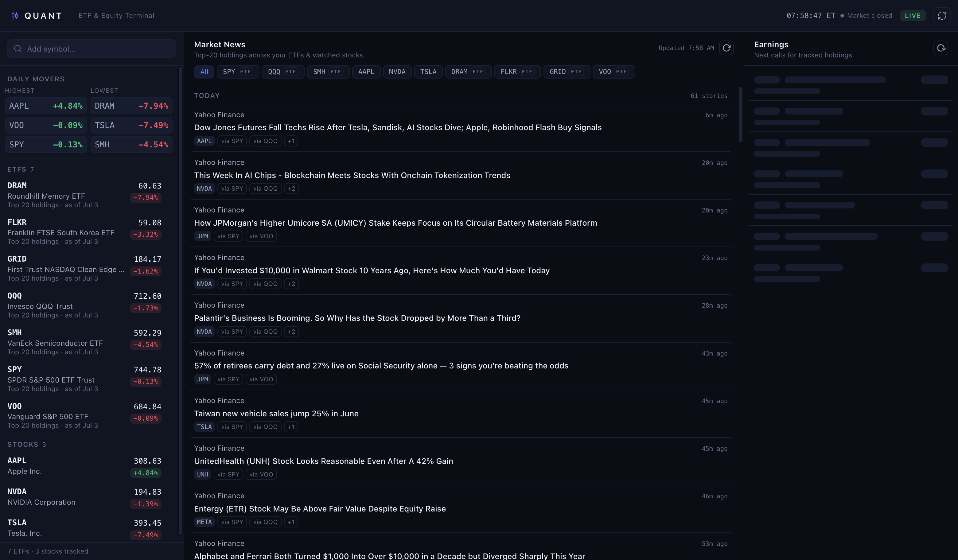Open AAPL in highest daily movers
Viewport: 958px width, 560px height.
coord(46,106)
